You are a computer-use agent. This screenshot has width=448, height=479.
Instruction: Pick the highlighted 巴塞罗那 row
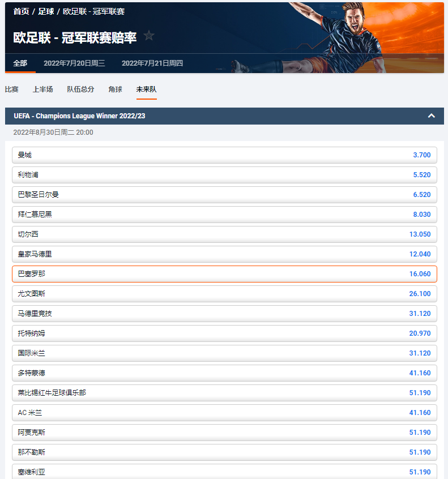tap(224, 274)
